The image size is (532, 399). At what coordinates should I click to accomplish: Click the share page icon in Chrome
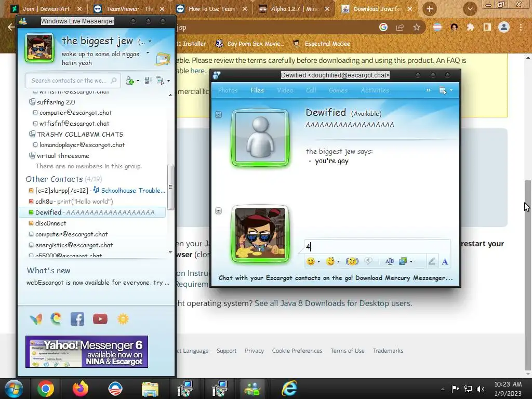[400, 27]
